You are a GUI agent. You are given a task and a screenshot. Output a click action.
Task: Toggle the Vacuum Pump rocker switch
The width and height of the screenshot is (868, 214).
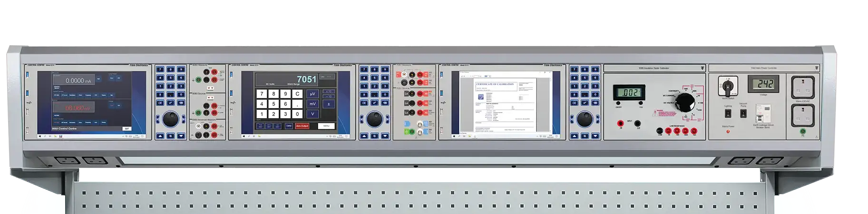pyautogui.click(x=743, y=113)
